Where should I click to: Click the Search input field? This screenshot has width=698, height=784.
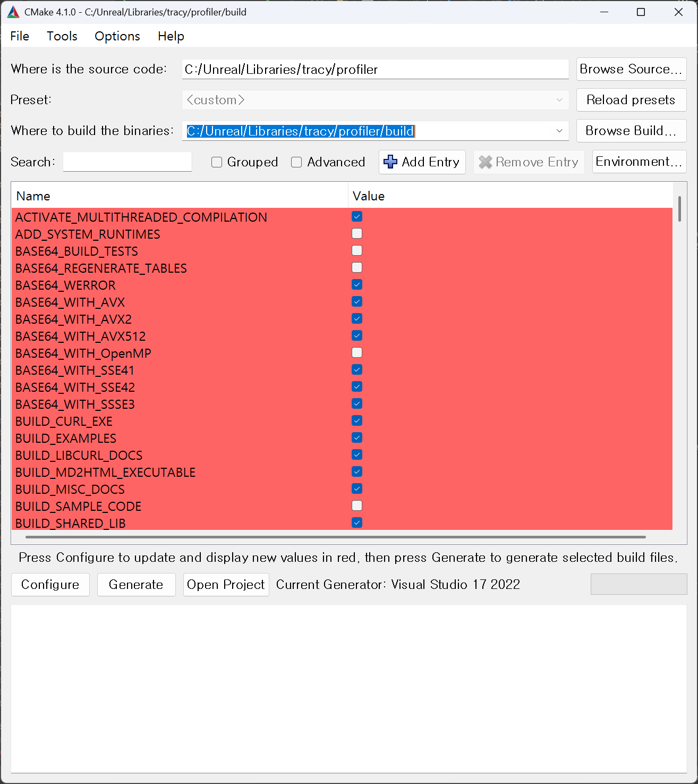[x=127, y=162]
